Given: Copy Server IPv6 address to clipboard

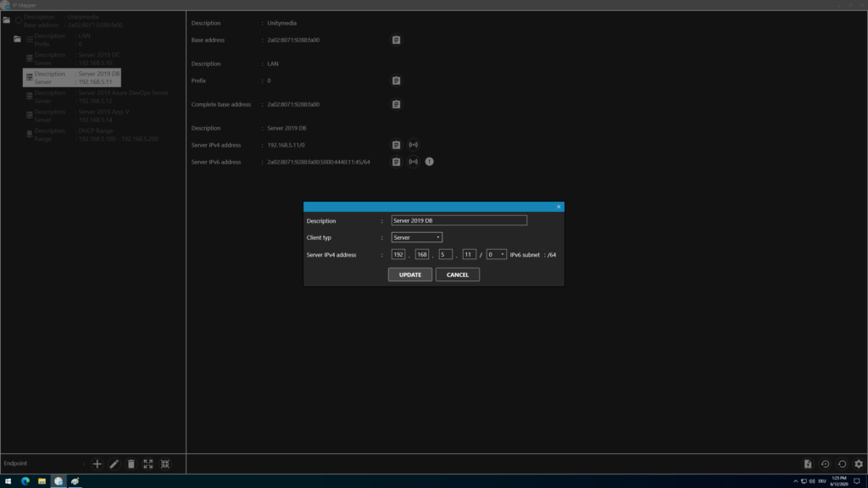Looking at the screenshot, I should tap(396, 162).
